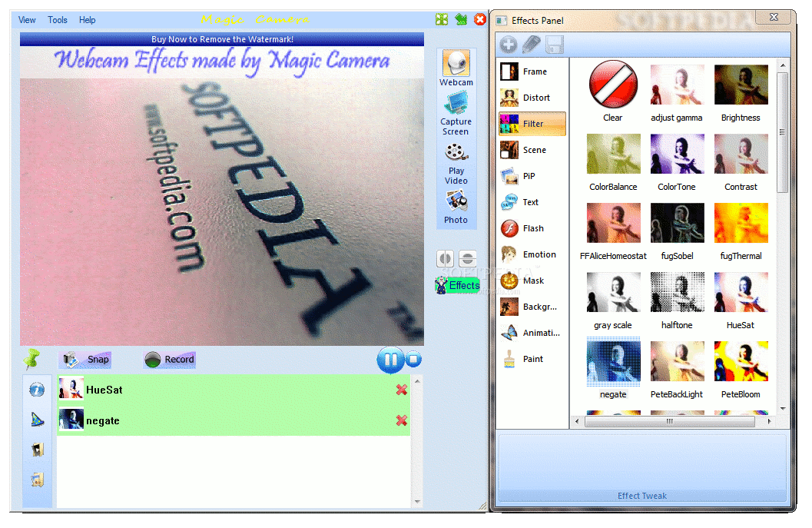Pause the video preview

click(x=390, y=360)
